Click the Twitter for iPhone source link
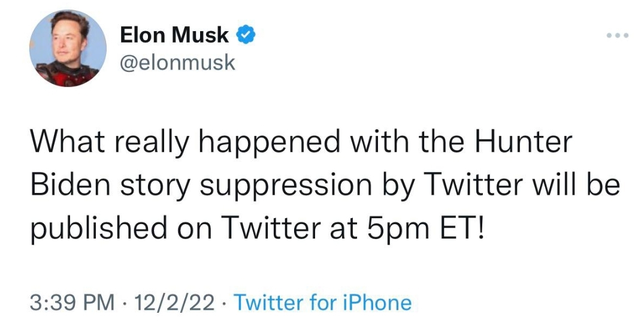Image resolution: width=644 pixels, height=329 pixels. 322,303
